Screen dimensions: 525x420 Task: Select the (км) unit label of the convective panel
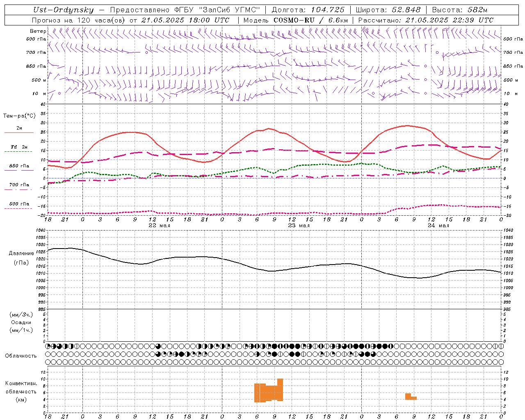coord(21,400)
